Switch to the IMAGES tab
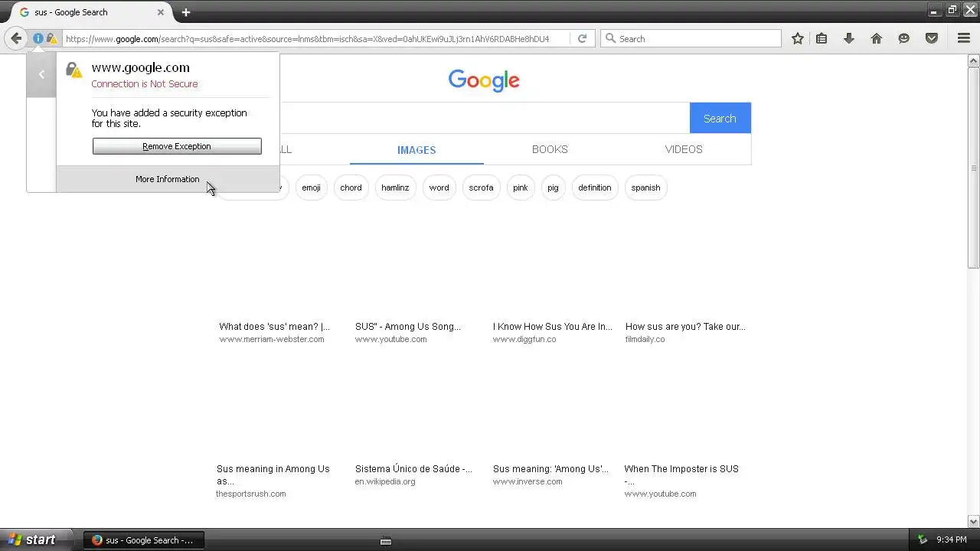Viewport: 980px width, 551px height. point(416,150)
